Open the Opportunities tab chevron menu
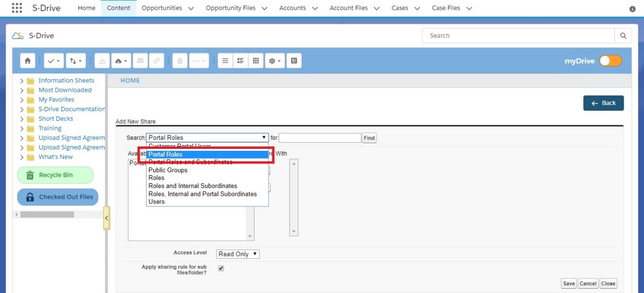 pyautogui.click(x=190, y=8)
